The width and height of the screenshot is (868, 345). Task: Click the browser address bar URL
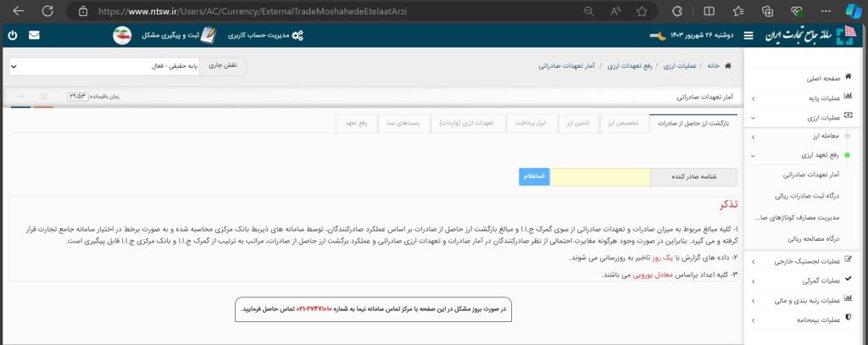point(252,11)
